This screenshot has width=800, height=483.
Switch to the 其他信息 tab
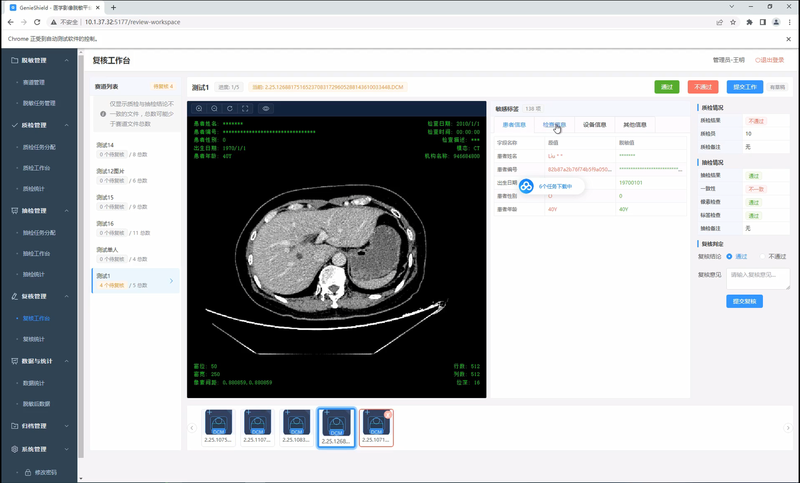pyautogui.click(x=635, y=124)
